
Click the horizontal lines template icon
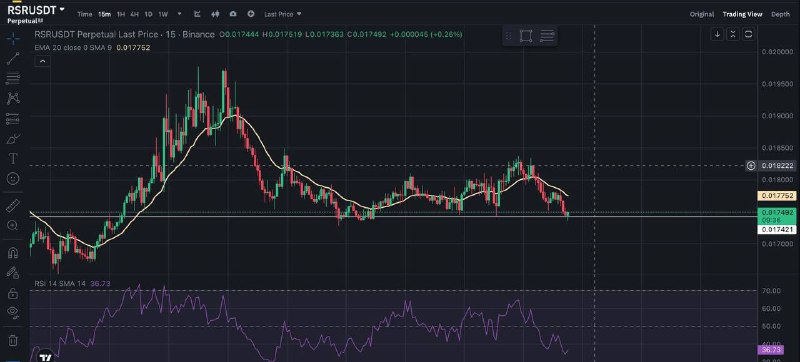(547, 36)
